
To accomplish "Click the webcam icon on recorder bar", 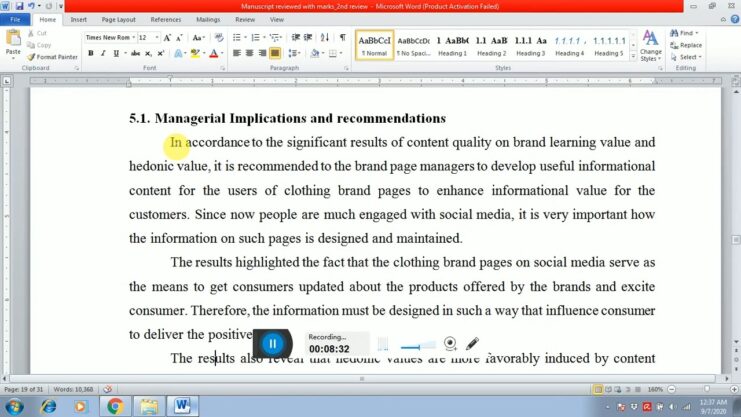I will point(450,343).
